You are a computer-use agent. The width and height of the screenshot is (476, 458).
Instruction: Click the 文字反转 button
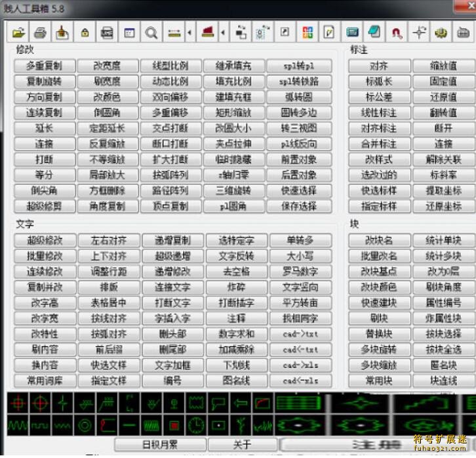click(x=237, y=256)
